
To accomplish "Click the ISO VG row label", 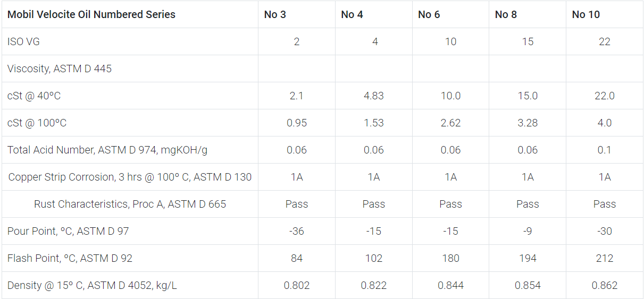I will 23,41.
